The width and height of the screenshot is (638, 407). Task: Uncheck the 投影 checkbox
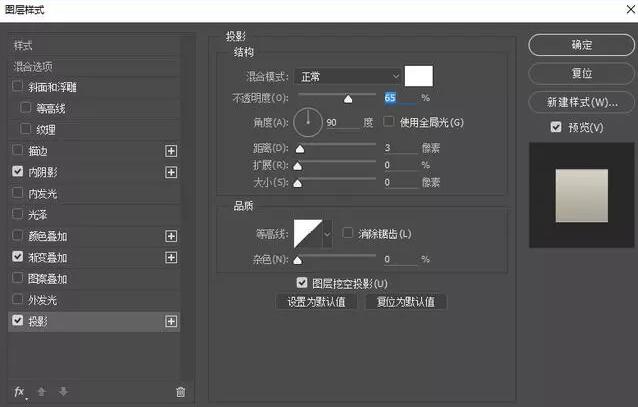17,320
